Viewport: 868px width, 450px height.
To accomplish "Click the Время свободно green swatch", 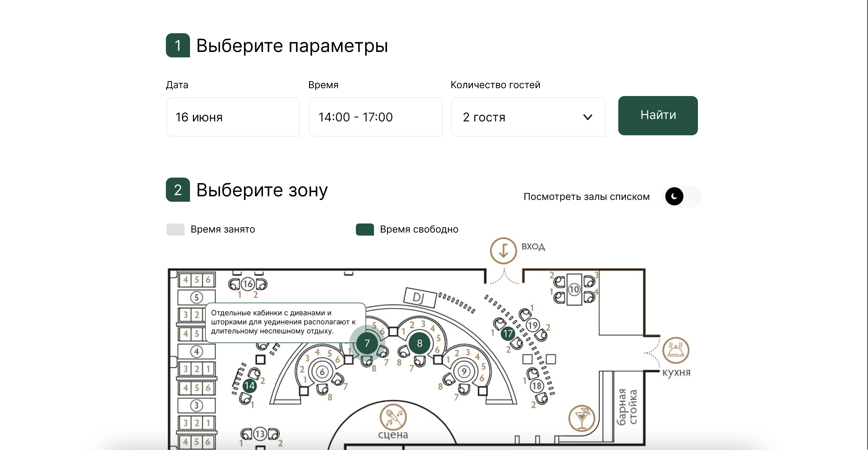I will [x=365, y=230].
